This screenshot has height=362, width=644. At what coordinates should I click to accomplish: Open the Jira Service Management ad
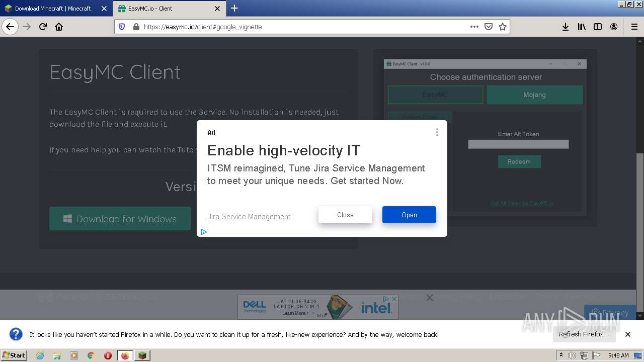coord(409,215)
